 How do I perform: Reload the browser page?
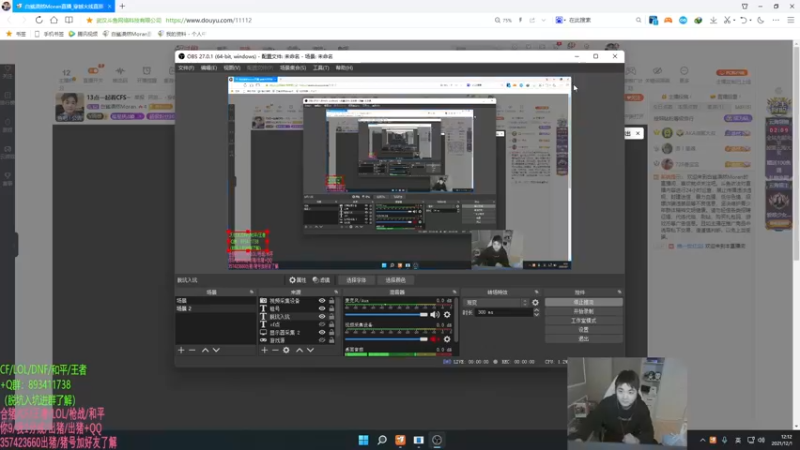click(x=39, y=20)
